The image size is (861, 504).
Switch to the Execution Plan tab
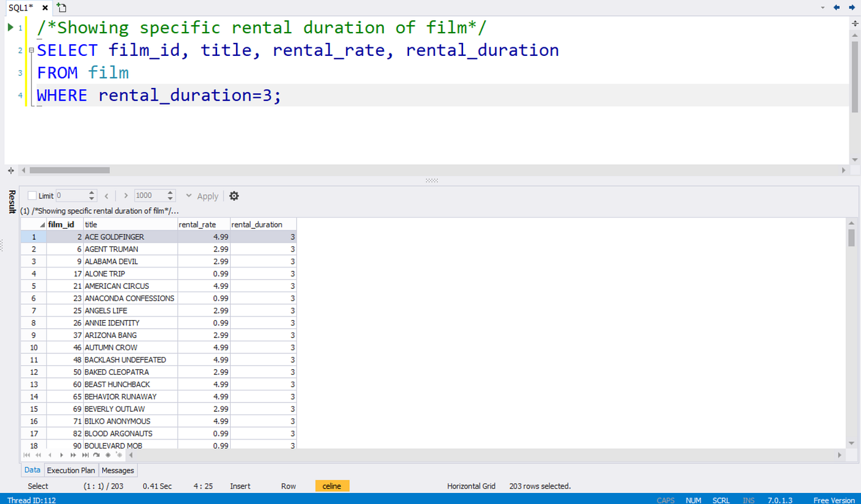click(71, 470)
